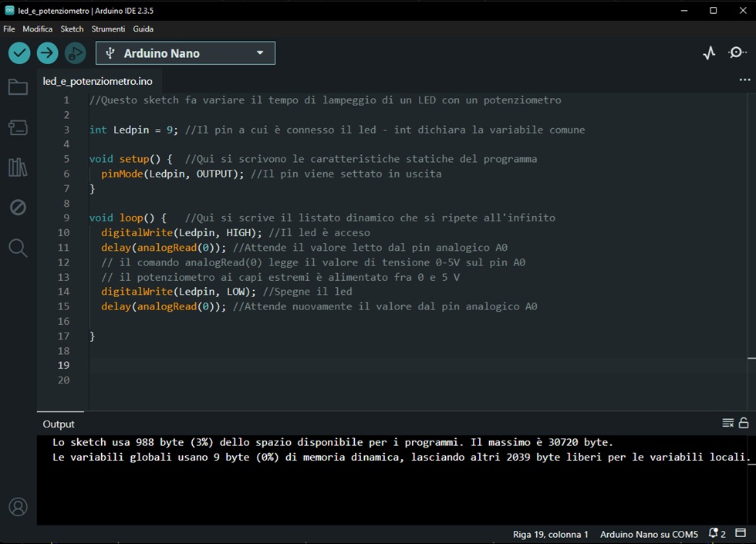The width and height of the screenshot is (756, 544).
Task: Open the Sketch menu
Action: point(72,29)
